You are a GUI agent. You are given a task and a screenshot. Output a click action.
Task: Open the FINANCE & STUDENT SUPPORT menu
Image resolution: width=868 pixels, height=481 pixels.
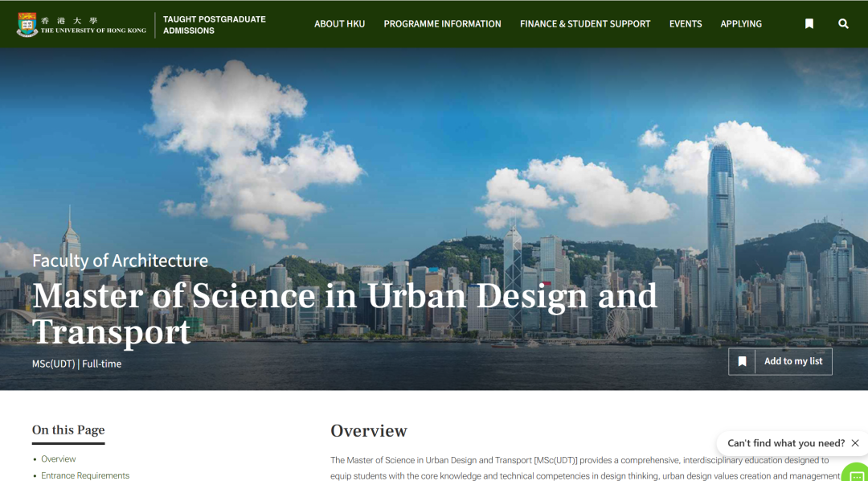(585, 24)
